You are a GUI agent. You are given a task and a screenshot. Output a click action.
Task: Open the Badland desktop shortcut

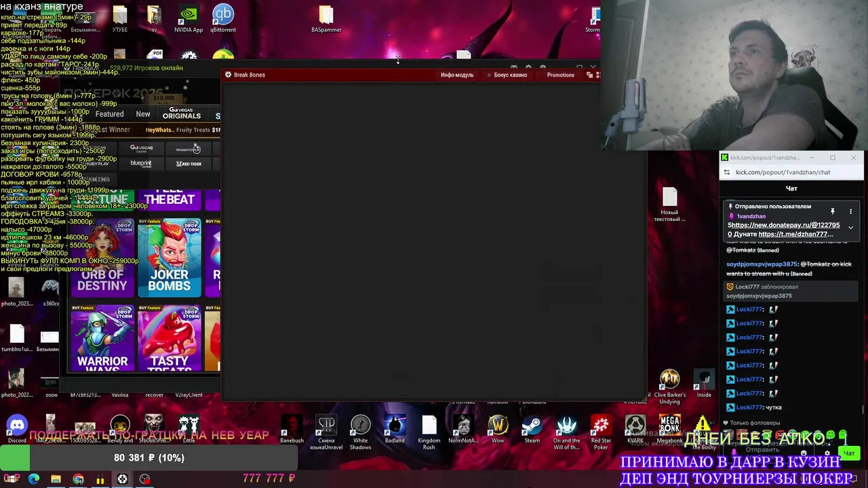(395, 430)
